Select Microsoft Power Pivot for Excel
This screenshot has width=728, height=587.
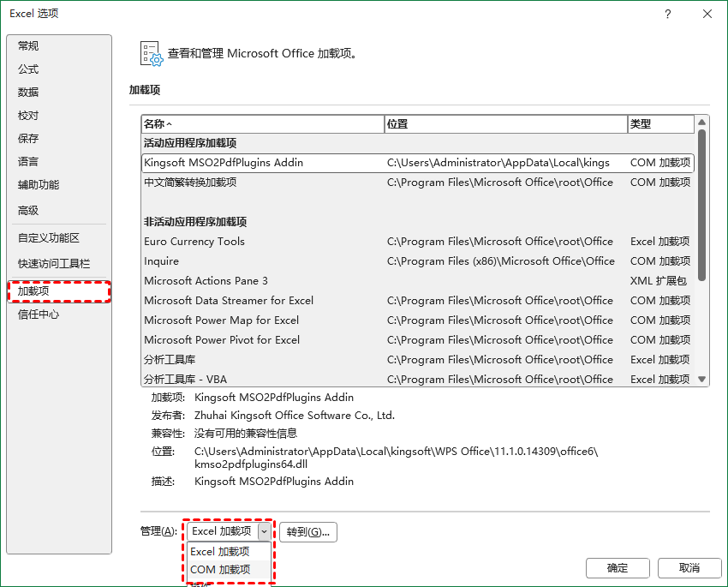tap(418, 340)
